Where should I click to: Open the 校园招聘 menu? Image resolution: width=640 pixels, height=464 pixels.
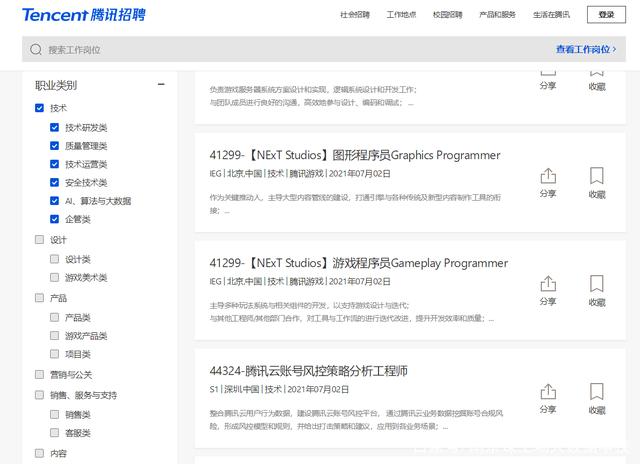coord(447,15)
